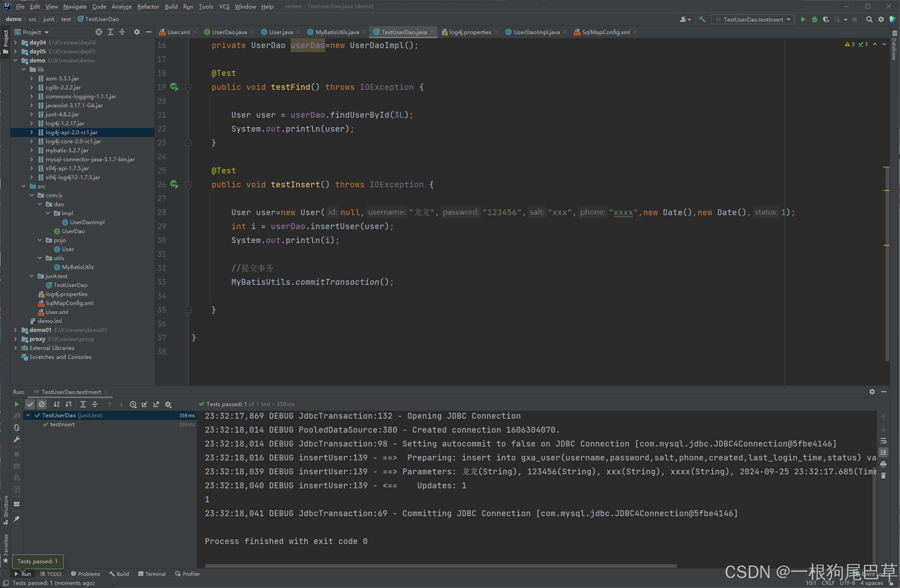Screen dimensions: 900x588
Task: Start debugging with the bug icon
Action: coord(814,19)
